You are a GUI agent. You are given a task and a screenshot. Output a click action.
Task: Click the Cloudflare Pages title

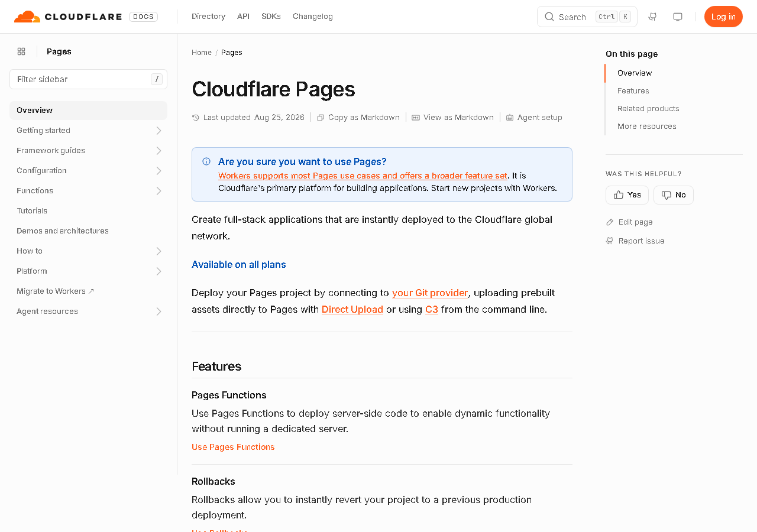pos(273,89)
